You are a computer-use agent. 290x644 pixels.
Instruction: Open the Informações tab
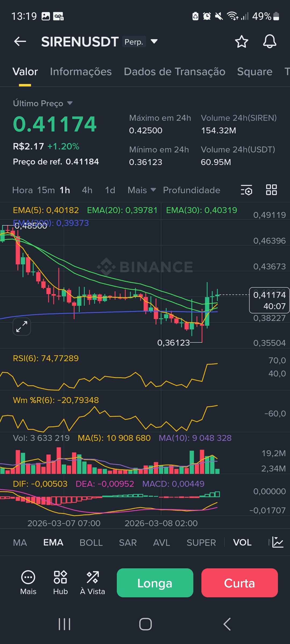coord(81,72)
